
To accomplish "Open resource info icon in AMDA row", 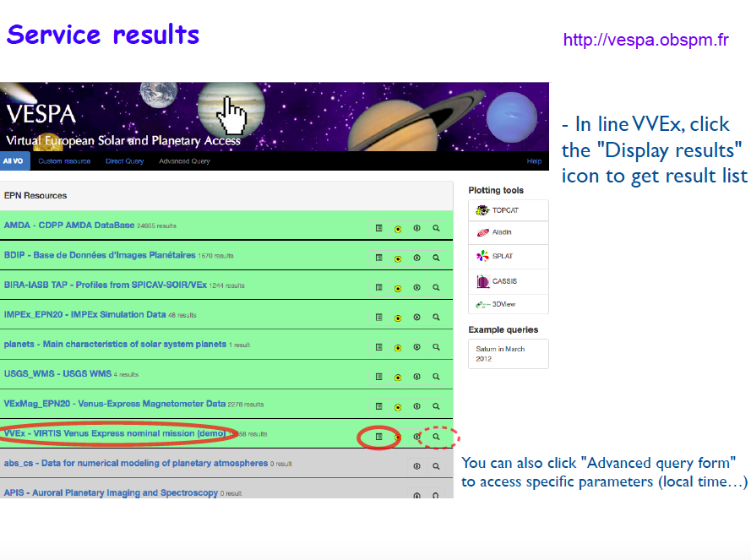I will (x=417, y=229).
